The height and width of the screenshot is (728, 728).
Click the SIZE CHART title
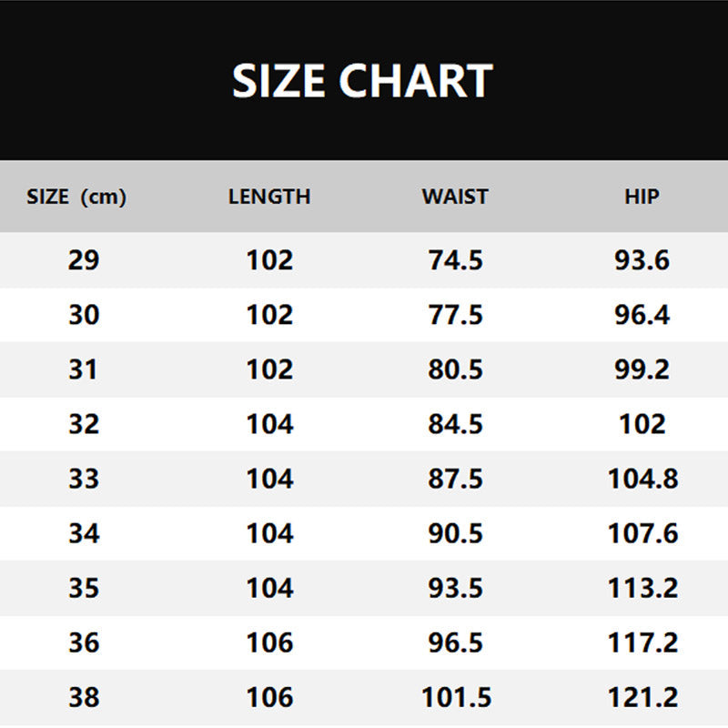(362, 80)
